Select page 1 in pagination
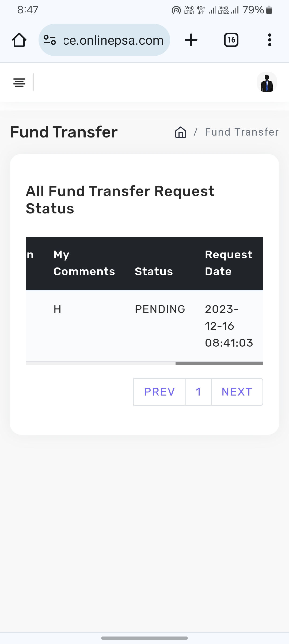Image resolution: width=289 pixels, height=644 pixels. [x=198, y=392]
